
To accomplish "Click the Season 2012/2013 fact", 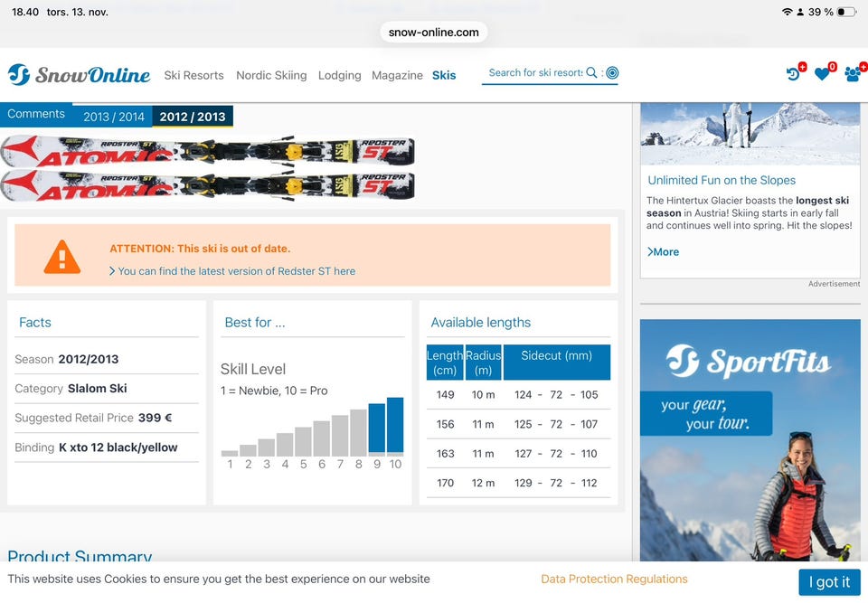I will 66,360.
